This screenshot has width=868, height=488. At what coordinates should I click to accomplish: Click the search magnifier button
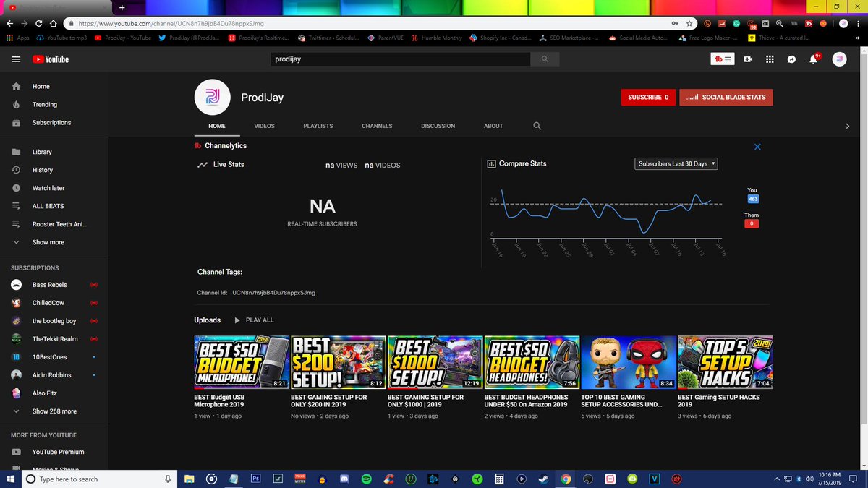pos(545,59)
